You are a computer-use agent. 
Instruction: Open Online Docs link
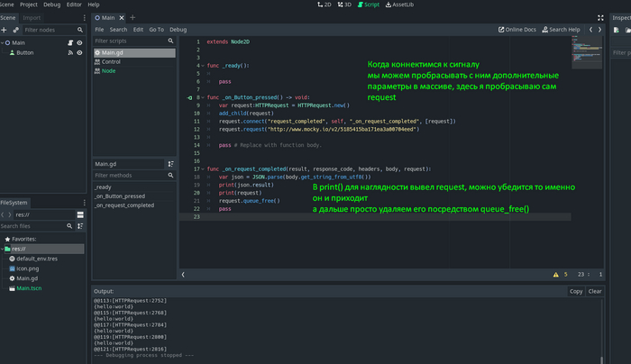[x=516, y=30]
